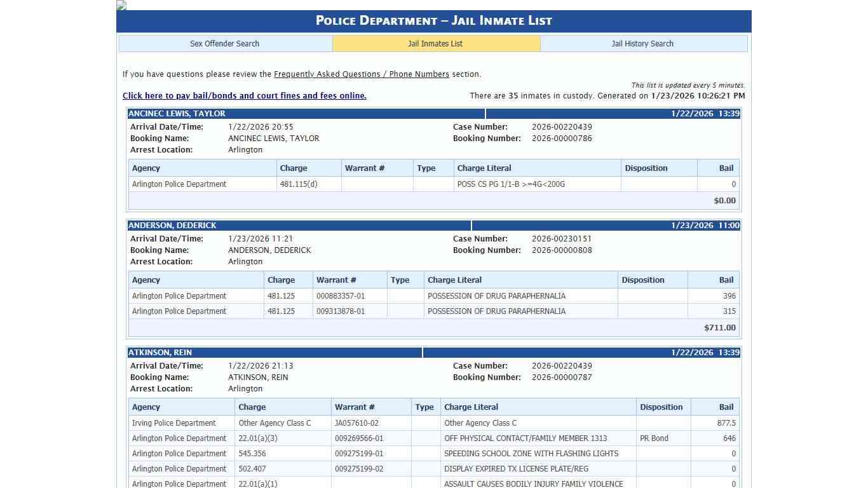Image resolution: width=868 pixels, height=488 pixels.
Task: Click the Irving Police Department agency cell
Action: 174,423
